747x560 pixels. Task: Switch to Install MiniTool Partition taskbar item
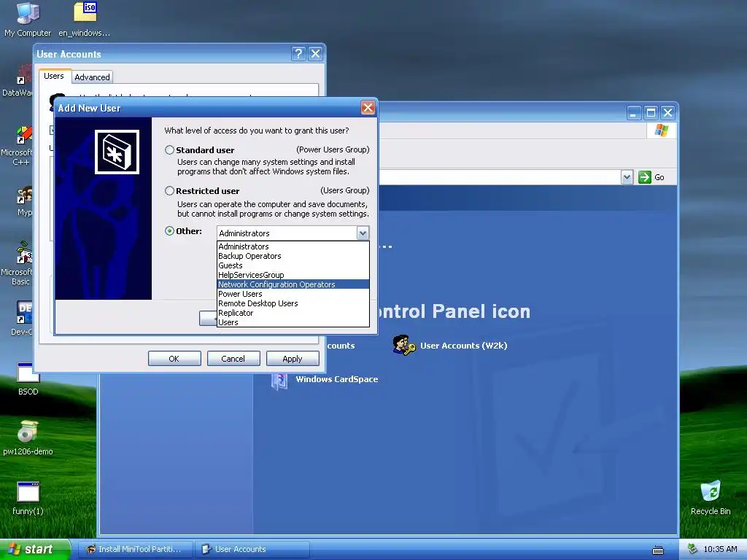[134, 549]
